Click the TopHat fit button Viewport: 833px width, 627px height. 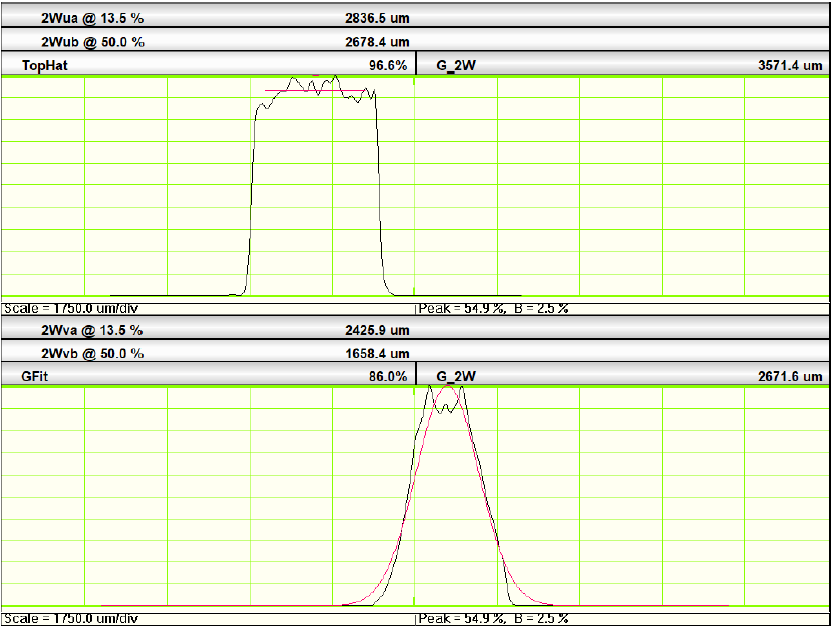coord(45,65)
